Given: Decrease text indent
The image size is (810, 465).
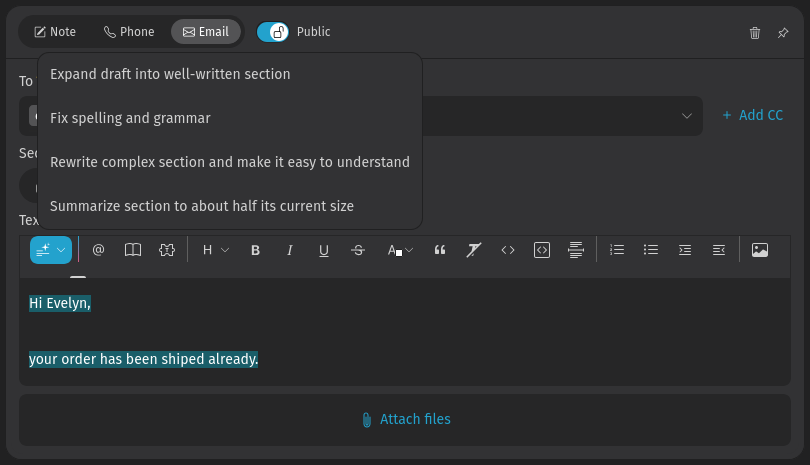Looking at the screenshot, I should click(719, 250).
